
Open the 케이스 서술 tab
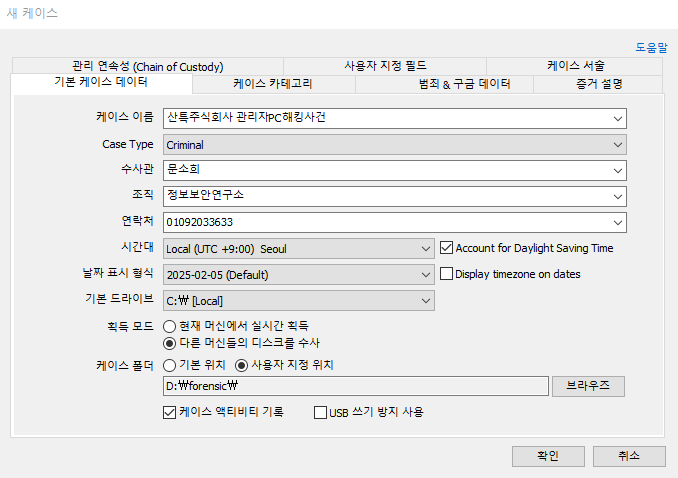point(575,66)
